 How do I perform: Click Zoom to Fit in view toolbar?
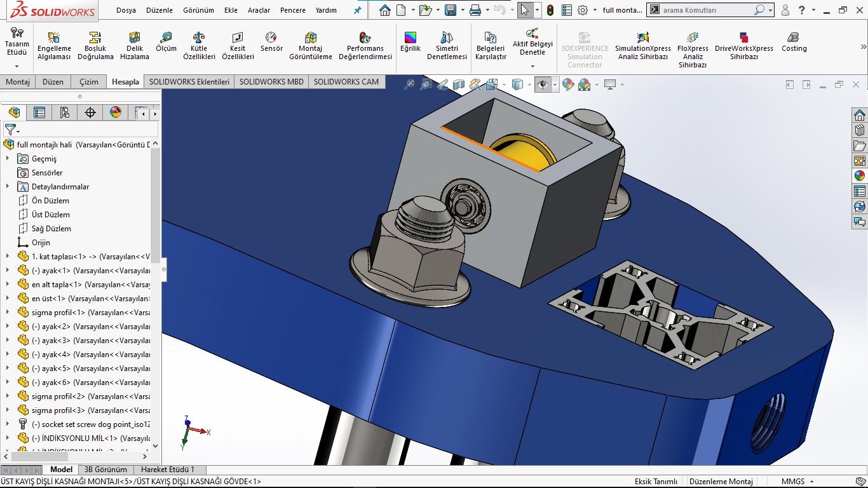pyautogui.click(x=410, y=85)
